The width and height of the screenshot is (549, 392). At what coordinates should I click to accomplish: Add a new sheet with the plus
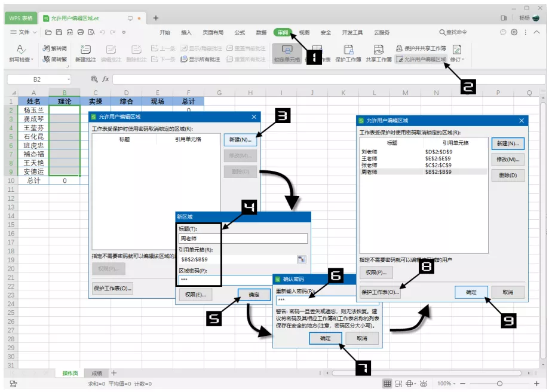pyautogui.click(x=114, y=373)
